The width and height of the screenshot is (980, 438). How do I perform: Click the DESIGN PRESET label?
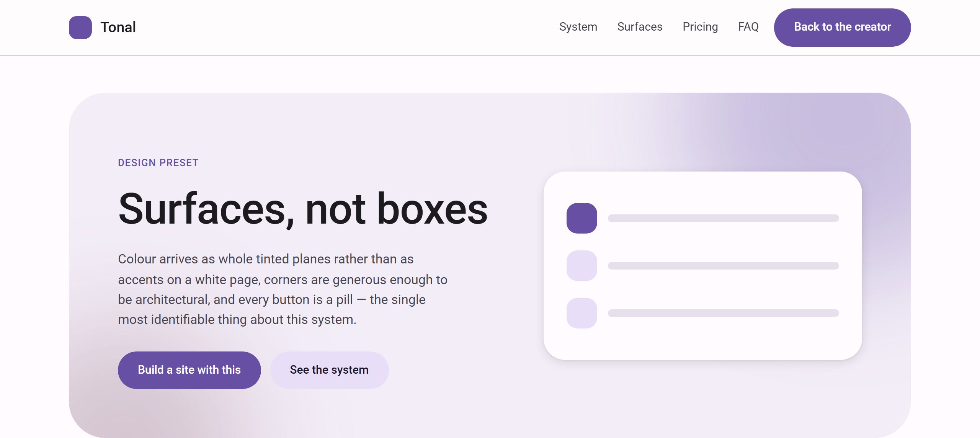pyautogui.click(x=158, y=163)
